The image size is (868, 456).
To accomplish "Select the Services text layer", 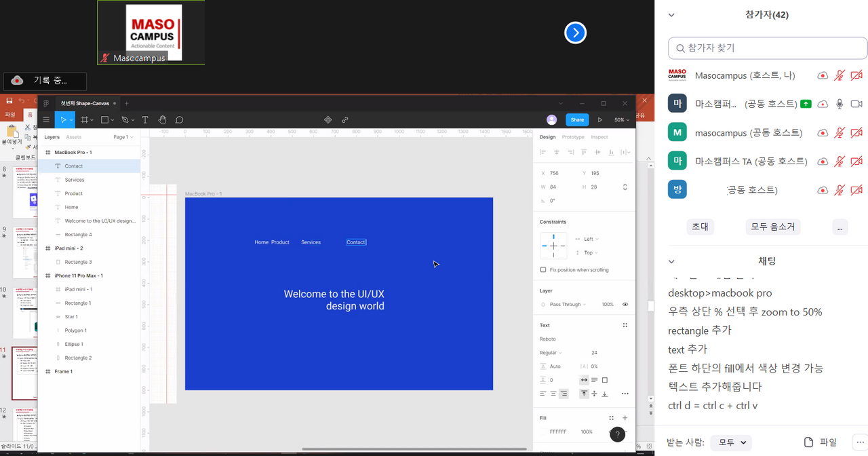I will (75, 180).
